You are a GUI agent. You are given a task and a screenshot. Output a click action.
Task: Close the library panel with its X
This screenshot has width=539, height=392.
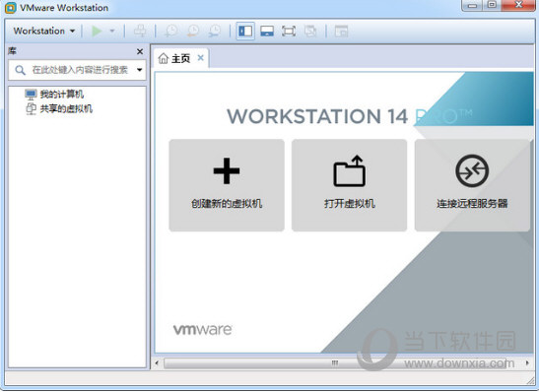point(140,51)
